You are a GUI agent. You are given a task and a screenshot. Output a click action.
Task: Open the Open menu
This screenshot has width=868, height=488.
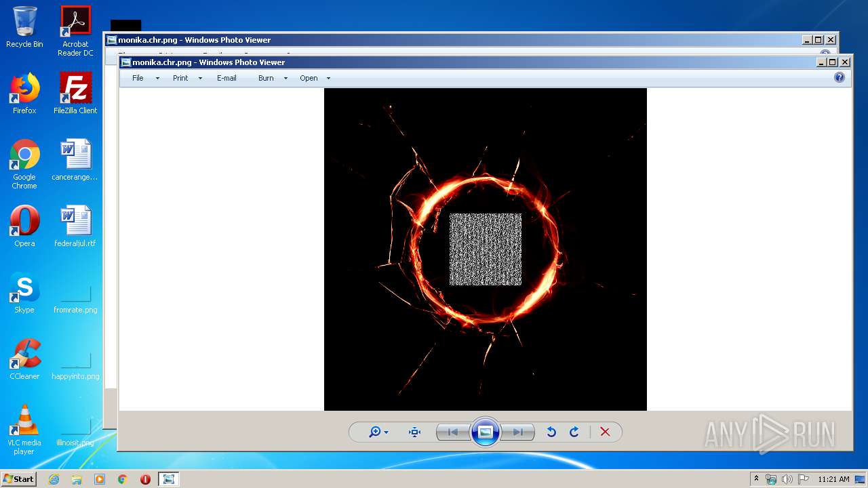pyautogui.click(x=309, y=78)
